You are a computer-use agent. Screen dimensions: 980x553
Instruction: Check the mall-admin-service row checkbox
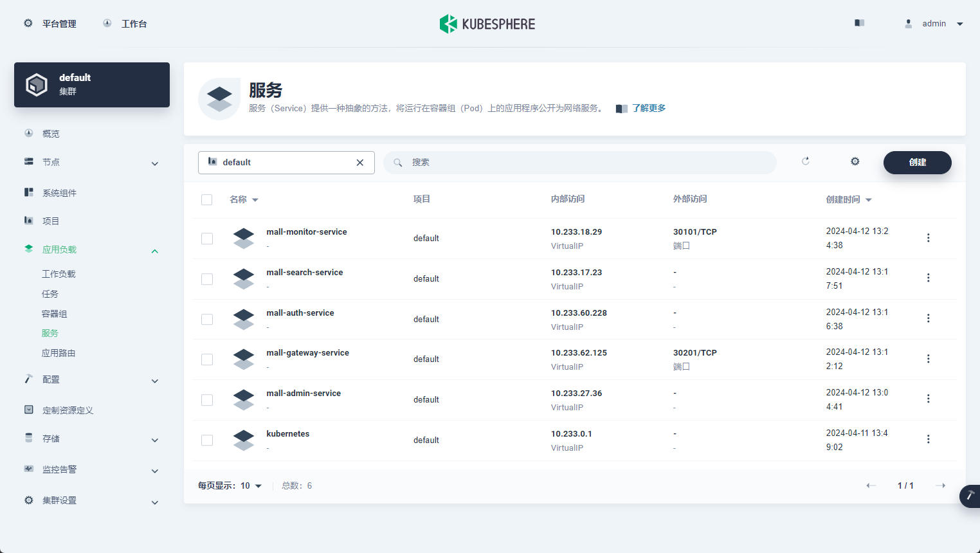[x=207, y=400]
